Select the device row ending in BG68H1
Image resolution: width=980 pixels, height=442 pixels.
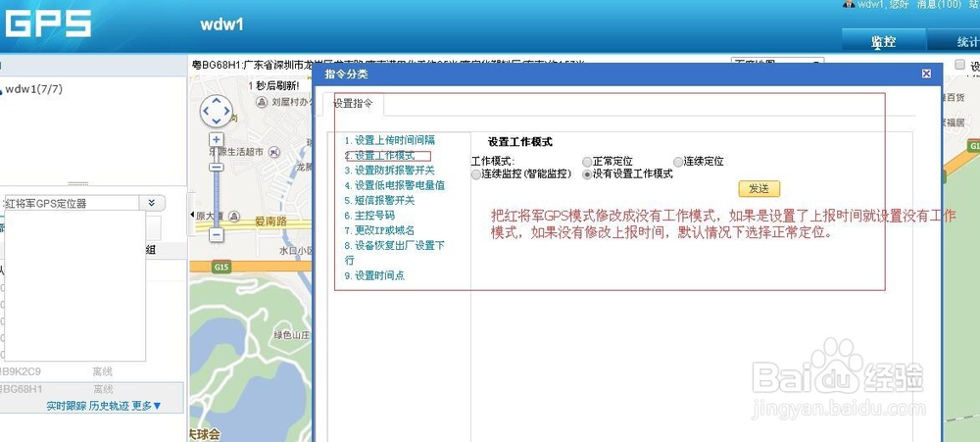pos(92,389)
